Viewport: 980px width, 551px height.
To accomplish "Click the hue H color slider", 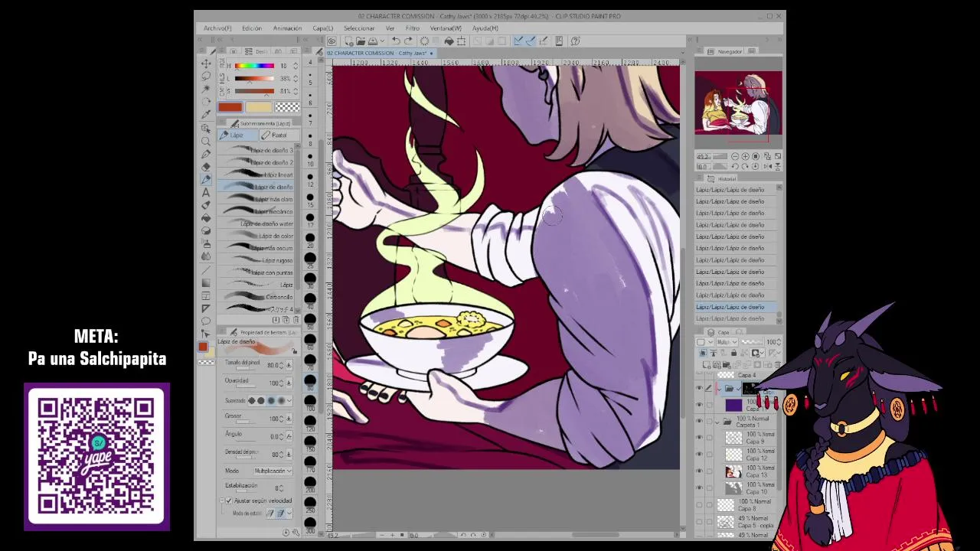I will coord(254,66).
